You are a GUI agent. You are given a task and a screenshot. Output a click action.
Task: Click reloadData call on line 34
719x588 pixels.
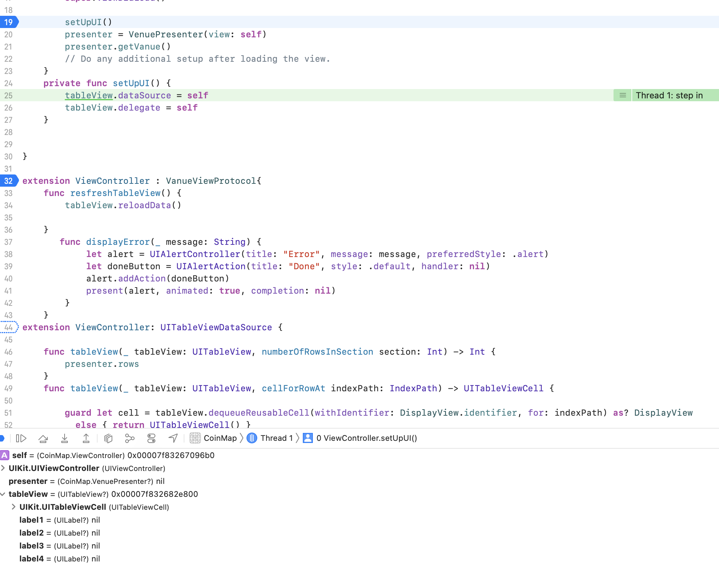(145, 205)
